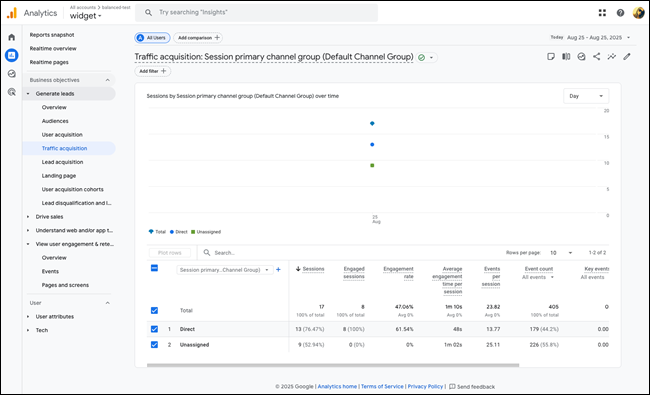The height and width of the screenshot is (395, 650).
Task: Open the Help question mark icon
Action: (x=620, y=13)
